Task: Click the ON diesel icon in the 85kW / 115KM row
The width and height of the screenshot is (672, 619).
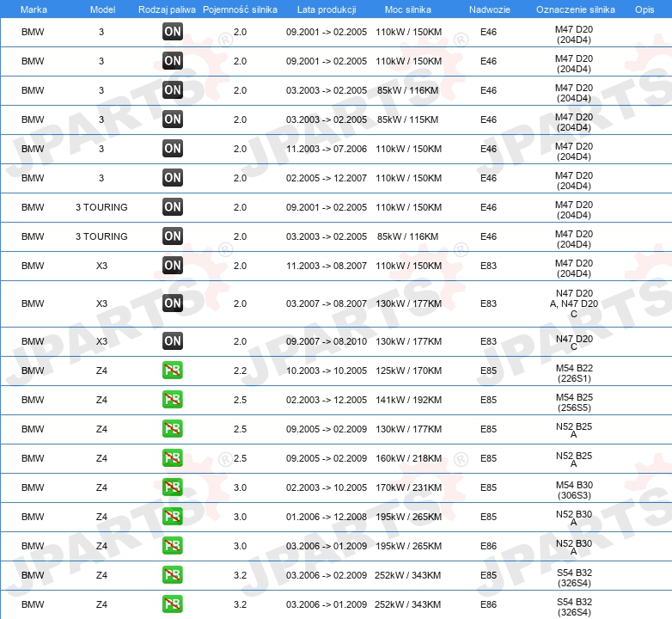Action: click(x=173, y=120)
